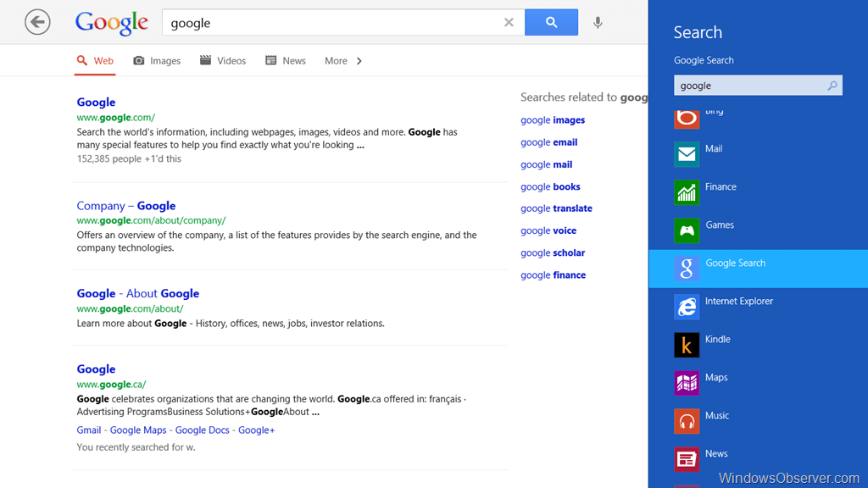Clear the Google search box text
This screenshot has width=868, height=488.
(x=509, y=23)
